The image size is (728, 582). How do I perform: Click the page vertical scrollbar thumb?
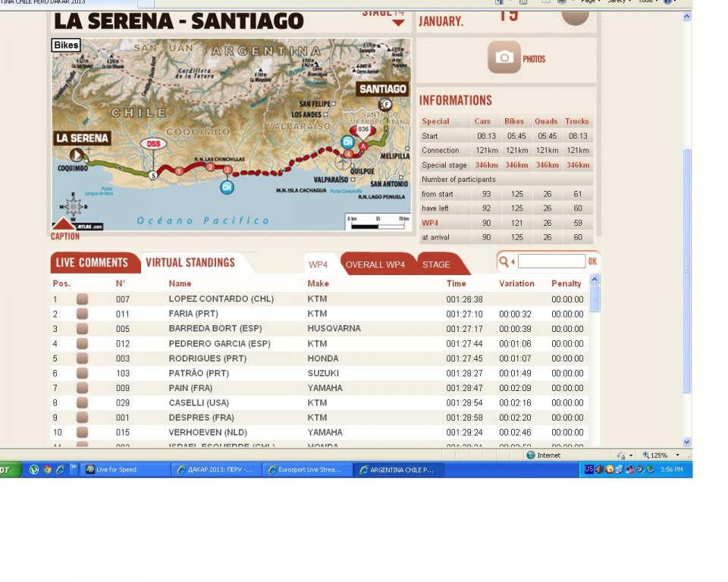[x=687, y=271]
